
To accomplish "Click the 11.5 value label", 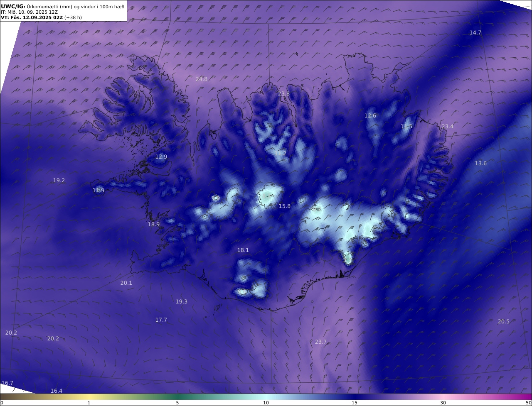I will coord(406,126).
